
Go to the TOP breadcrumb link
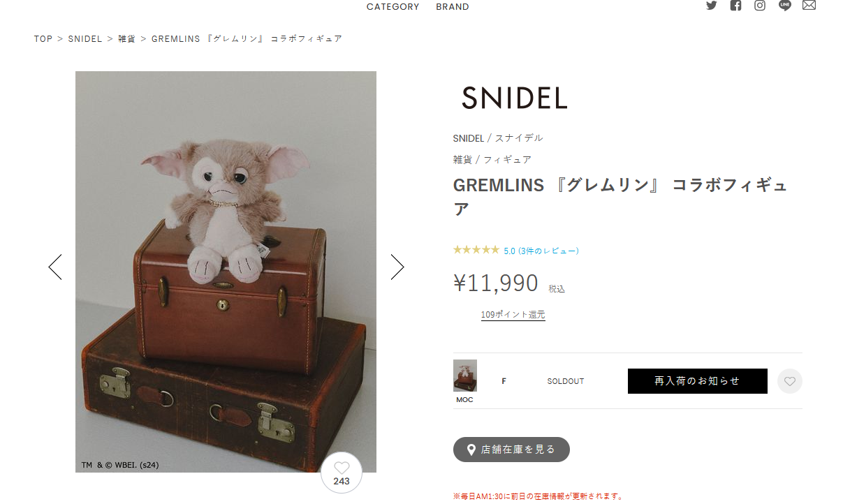(43, 39)
